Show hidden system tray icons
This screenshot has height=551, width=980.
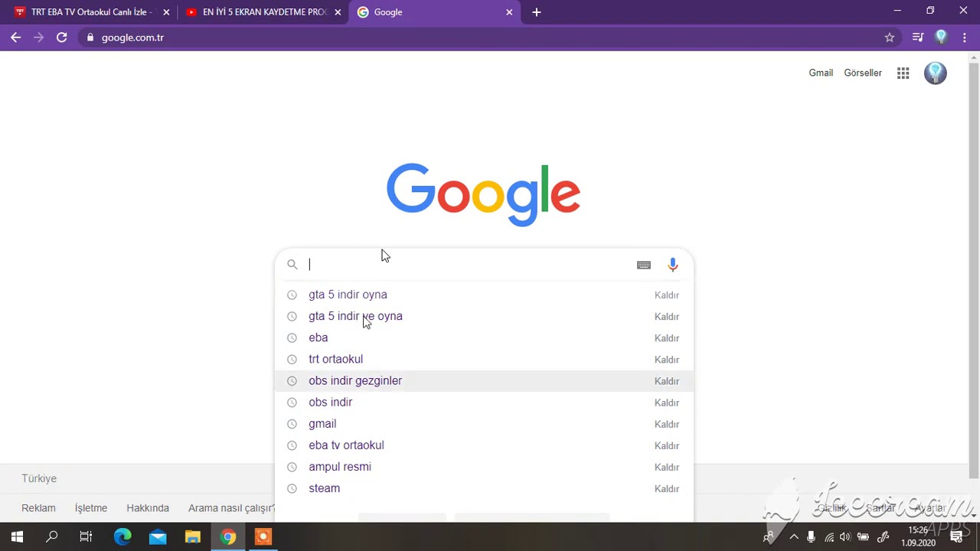794,537
